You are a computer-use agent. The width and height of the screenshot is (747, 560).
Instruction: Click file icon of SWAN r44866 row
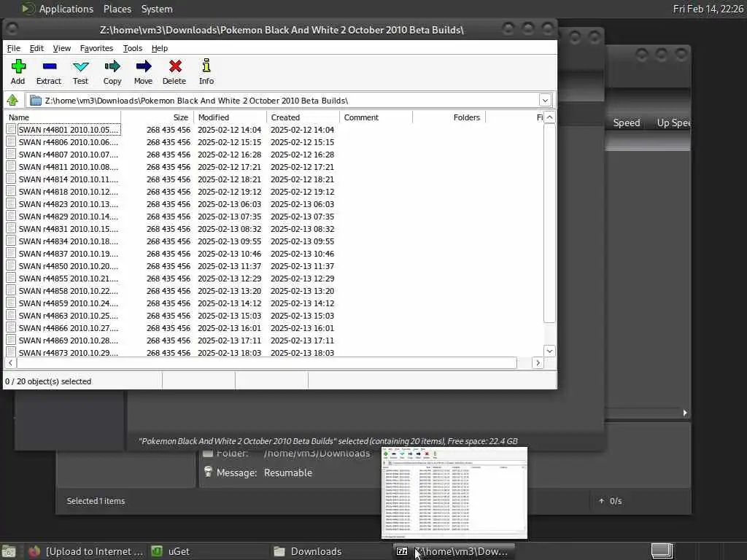coord(12,327)
